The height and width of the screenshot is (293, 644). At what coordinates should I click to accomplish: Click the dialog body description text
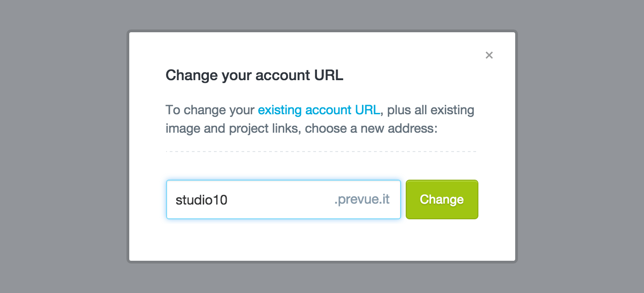click(x=319, y=119)
